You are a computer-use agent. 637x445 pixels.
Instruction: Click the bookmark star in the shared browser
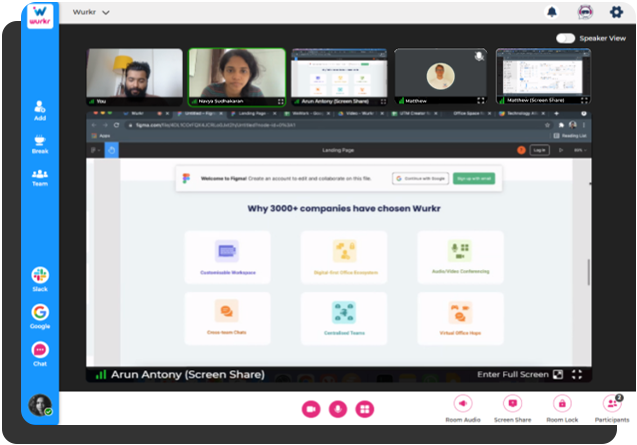pyautogui.click(x=547, y=125)
